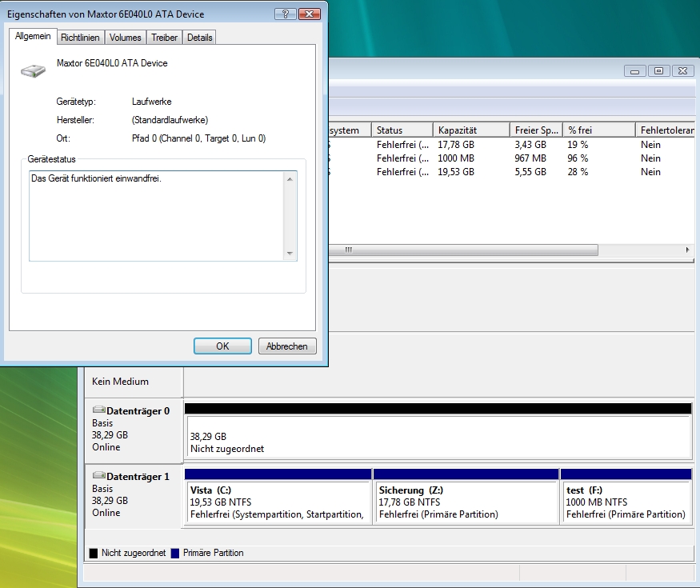This screenshot has width=700, height=588.
Task: Click the blue Primäre Partition legend swatch
Action: coord(175,553)
